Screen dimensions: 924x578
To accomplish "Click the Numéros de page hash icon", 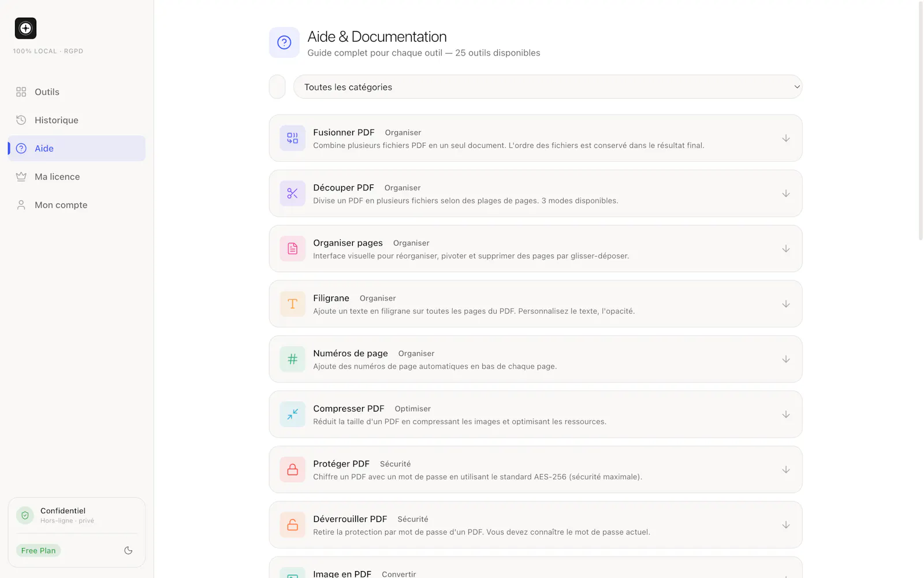I will [x=293, y=359].
